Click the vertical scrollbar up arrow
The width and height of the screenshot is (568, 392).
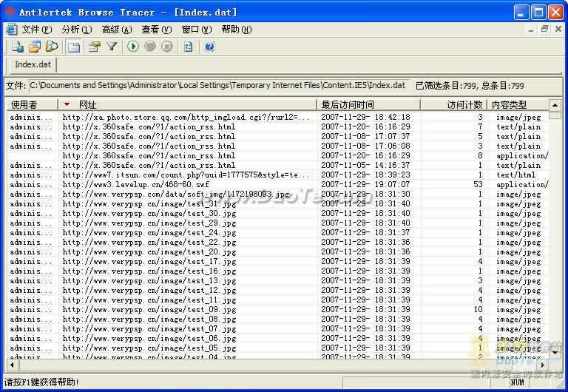555,105
